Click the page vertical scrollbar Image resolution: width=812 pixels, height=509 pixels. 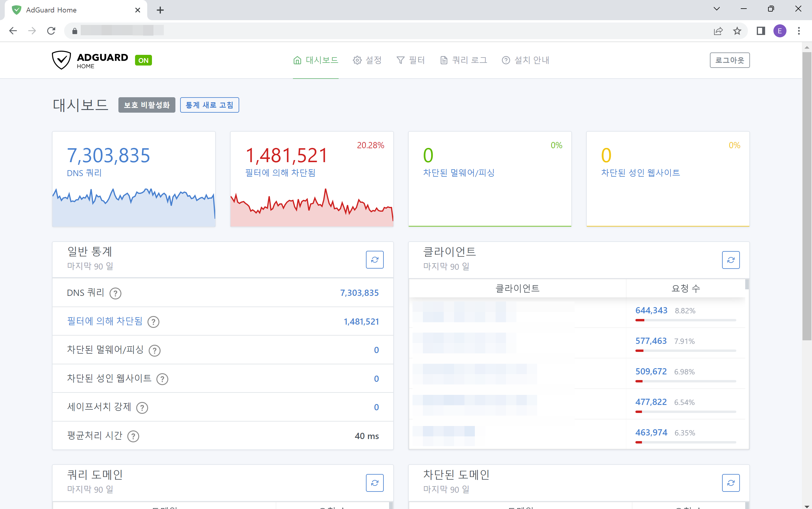807,195
